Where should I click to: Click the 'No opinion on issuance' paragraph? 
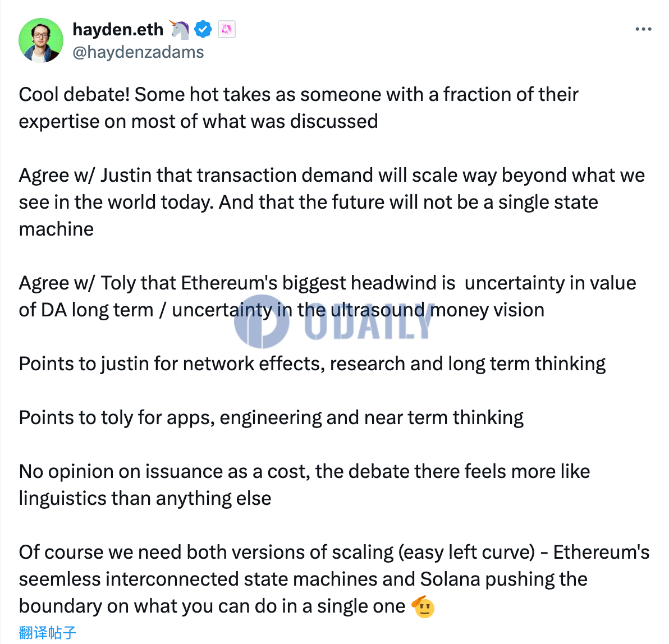305,485
